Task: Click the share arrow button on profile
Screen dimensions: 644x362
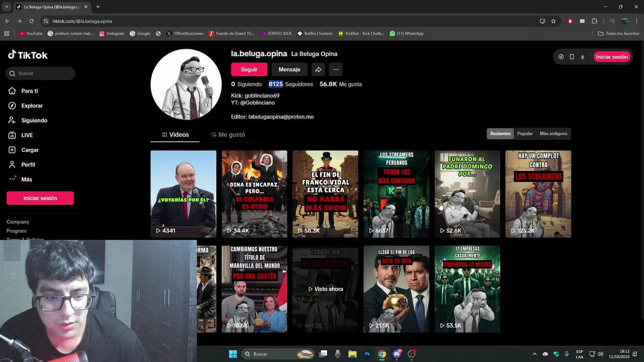Action: pyautogui.click(x=318, y=69)
